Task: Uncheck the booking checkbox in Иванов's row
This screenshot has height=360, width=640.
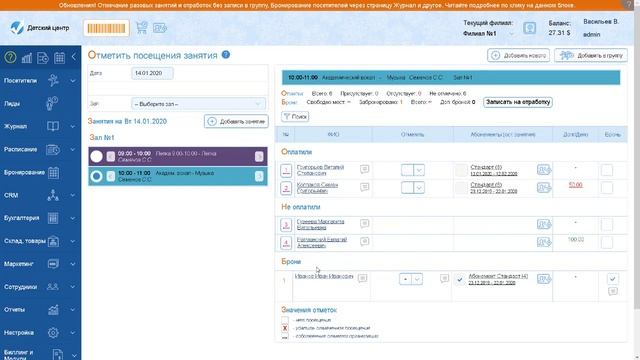Action: [612, 279]
